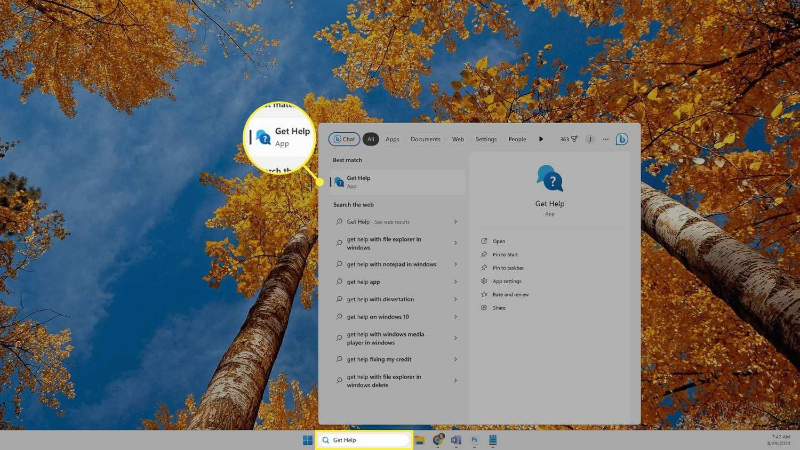
Task: Switch to the Settings filter tab
Action: (486, 139)
